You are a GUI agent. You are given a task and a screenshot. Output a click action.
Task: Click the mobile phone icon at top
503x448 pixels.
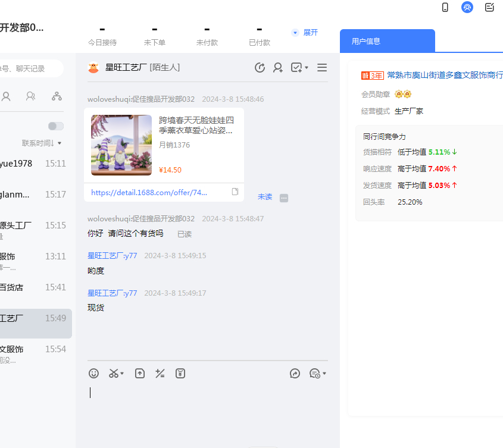pos(445,7)
